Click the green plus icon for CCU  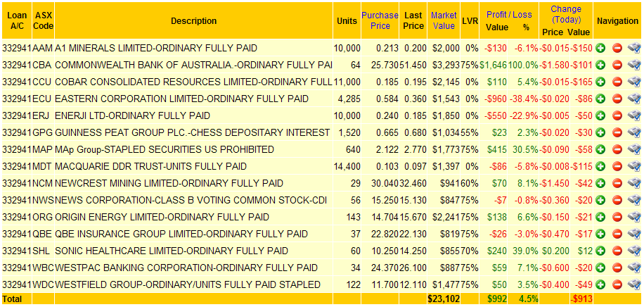click(600, 82)
